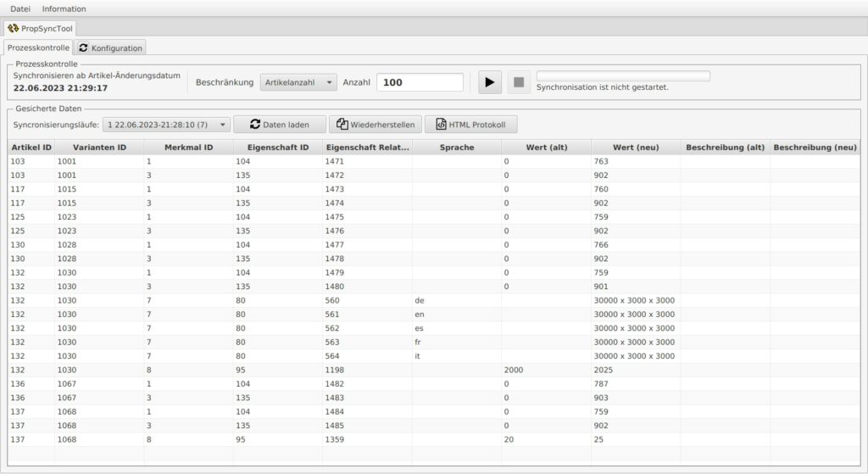Screen dimensions: 868x474
Task: Click the Wert (alt) cell 2000
Action: (547, 370)
